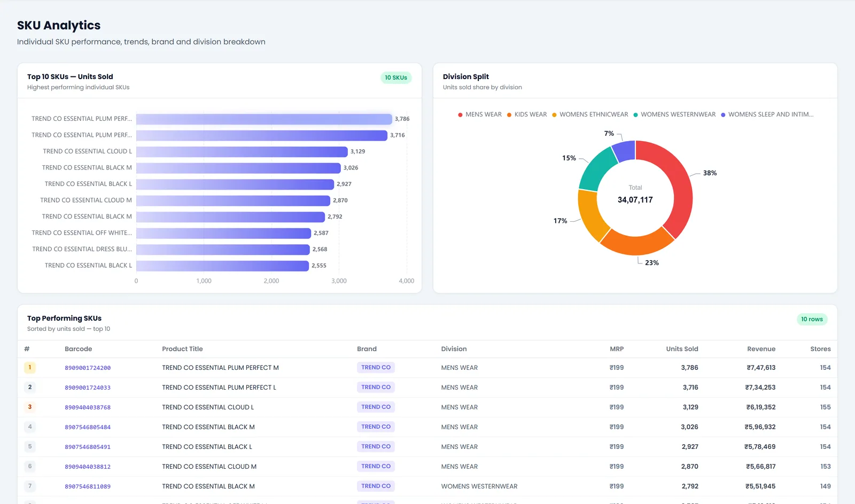Click the DRESS BLU bar valued 2,568

click(223, 250)
